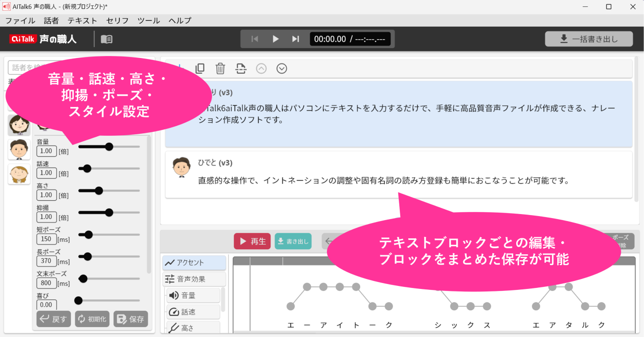Open the 話者 menu
The width and height of the screenshot is (644, 337).
tap(52, 21)
